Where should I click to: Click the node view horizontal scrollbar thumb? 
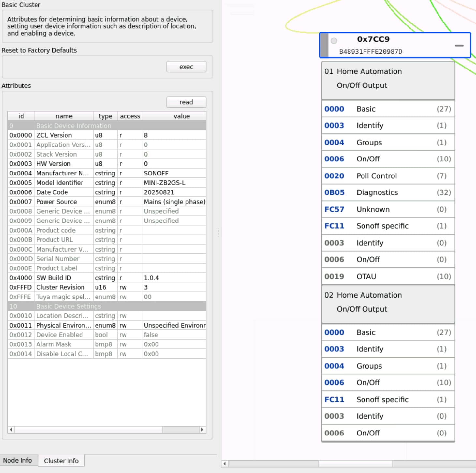355,464
